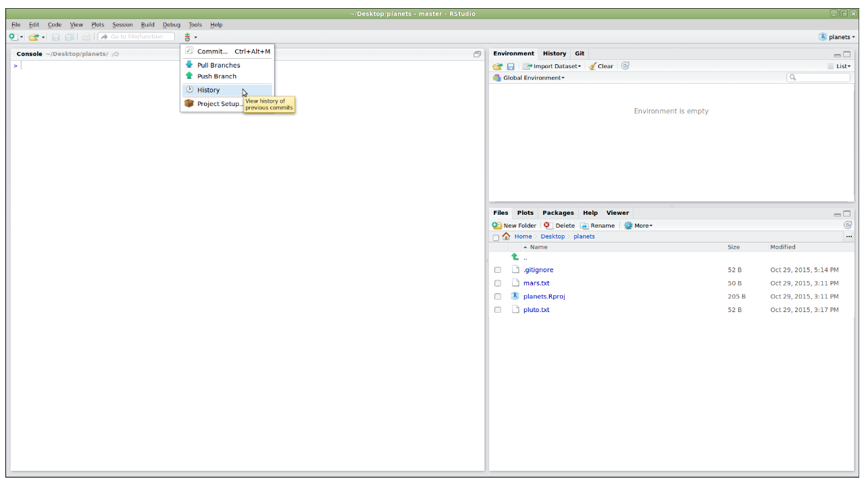The image size is (868, 483).
Task: Click the New Folder button
Action: (x=514, y=226)
